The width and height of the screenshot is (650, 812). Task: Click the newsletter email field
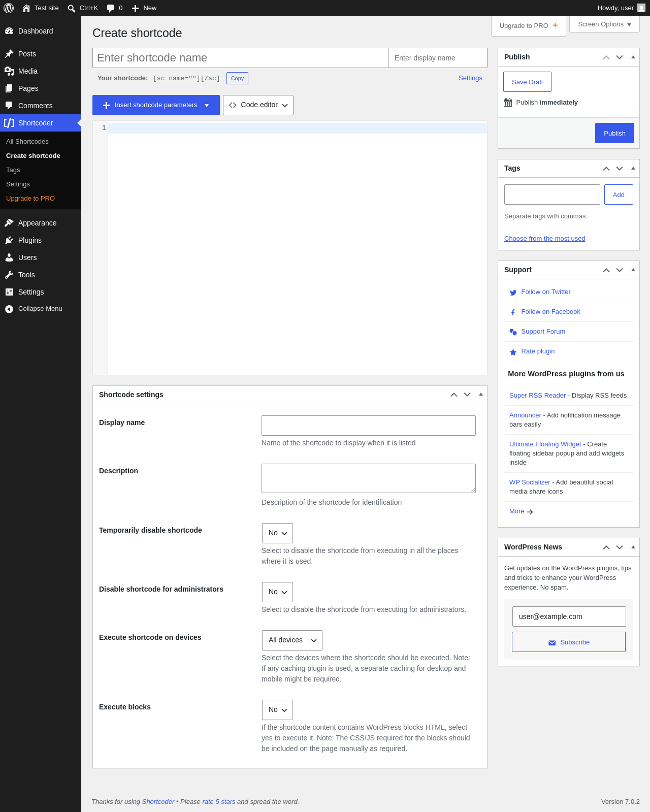tap(569, 616)
